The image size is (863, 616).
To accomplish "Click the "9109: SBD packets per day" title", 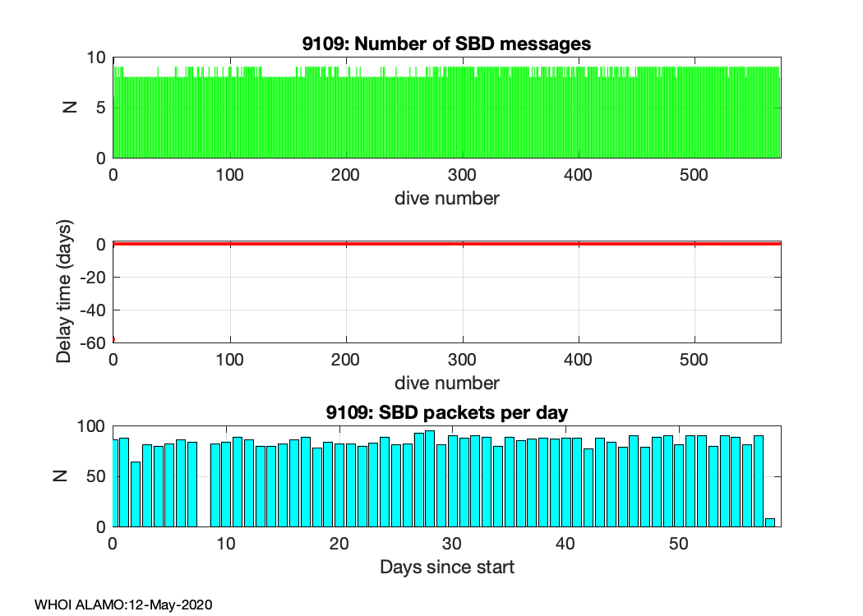I will tap(446, 412).
